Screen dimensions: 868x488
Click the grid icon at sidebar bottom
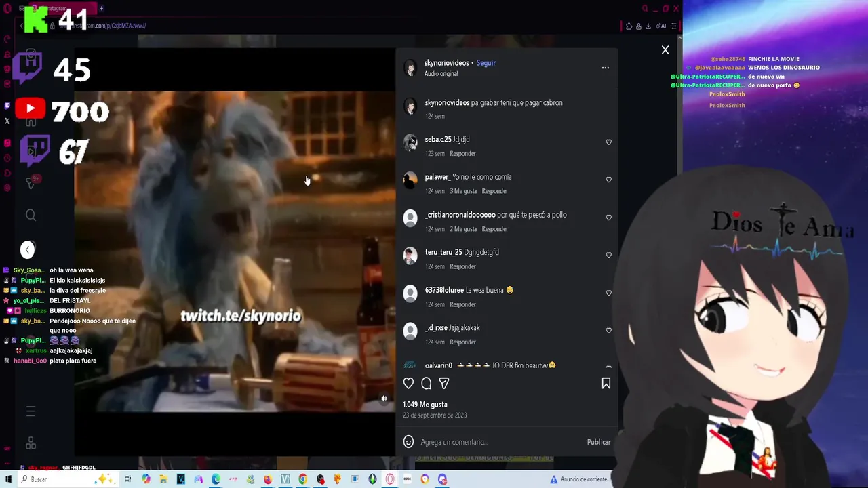pos(31,443)
